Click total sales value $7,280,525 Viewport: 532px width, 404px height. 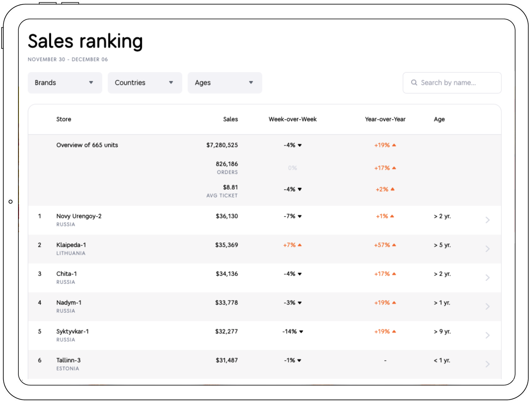(x=222, y=145)
